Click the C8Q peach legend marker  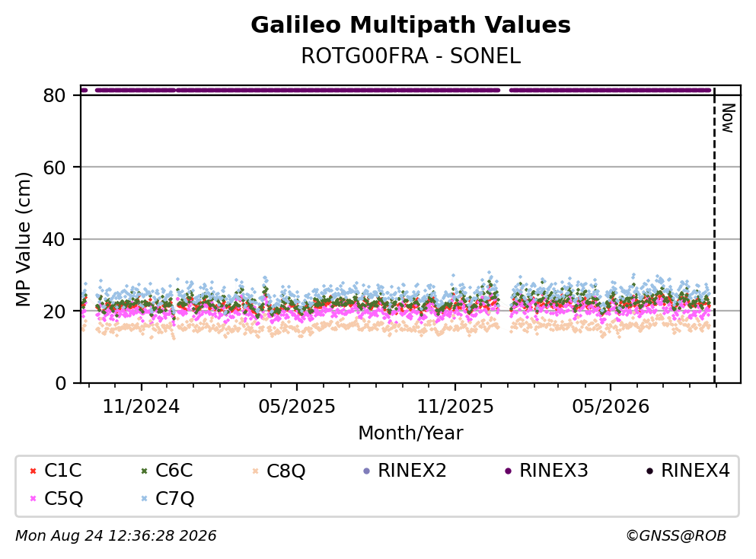point(255,471)
